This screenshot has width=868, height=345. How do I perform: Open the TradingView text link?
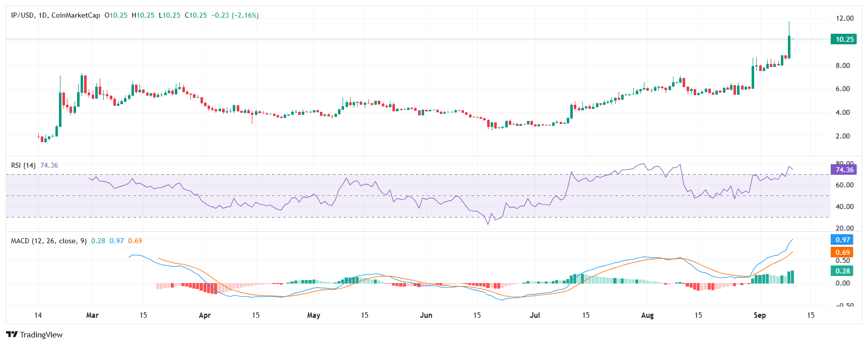pos(41,334)
